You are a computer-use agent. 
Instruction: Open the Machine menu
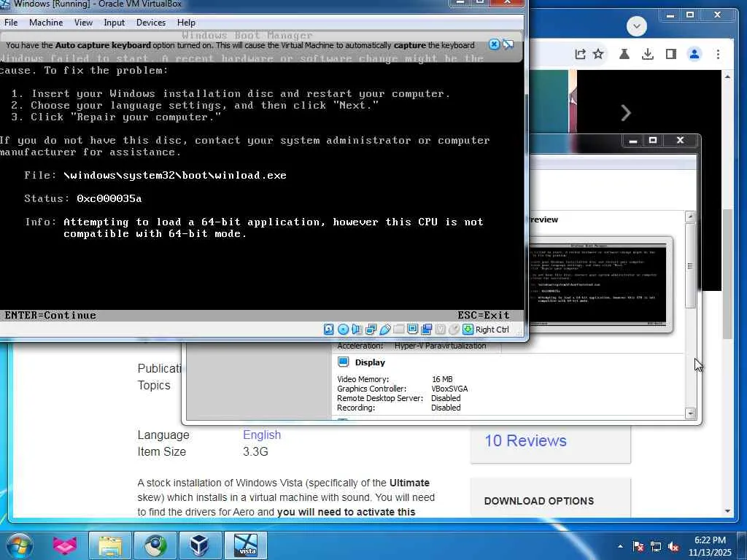pos(46,23)
